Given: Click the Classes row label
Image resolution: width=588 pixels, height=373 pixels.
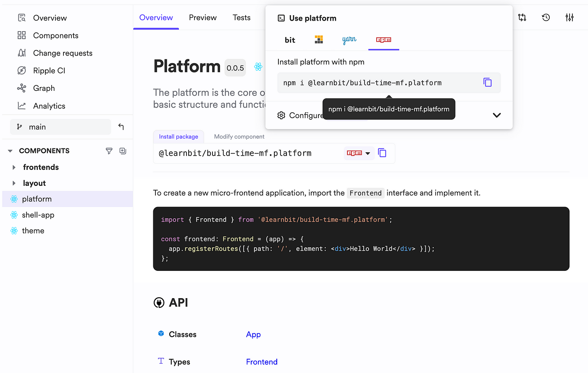Looking at the screenshot, I should pos(182,334).
